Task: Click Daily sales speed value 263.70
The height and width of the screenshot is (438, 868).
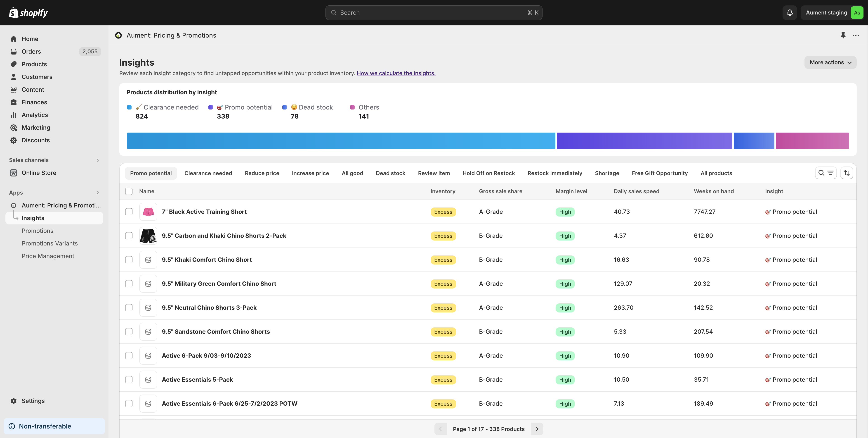Action: click(623, 307)
